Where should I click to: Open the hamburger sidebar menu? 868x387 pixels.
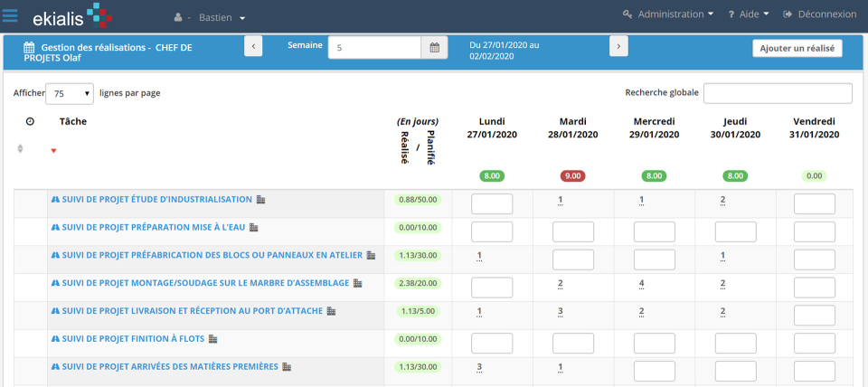point(10,15)
